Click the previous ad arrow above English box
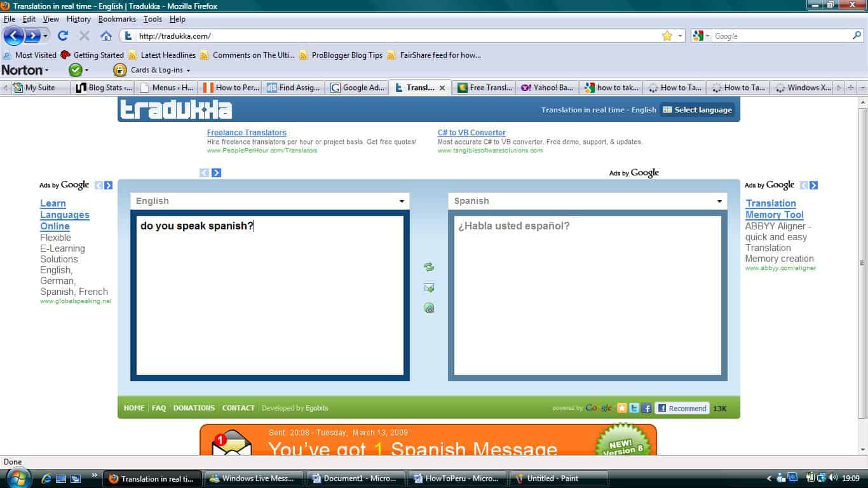 pos(205,173)
